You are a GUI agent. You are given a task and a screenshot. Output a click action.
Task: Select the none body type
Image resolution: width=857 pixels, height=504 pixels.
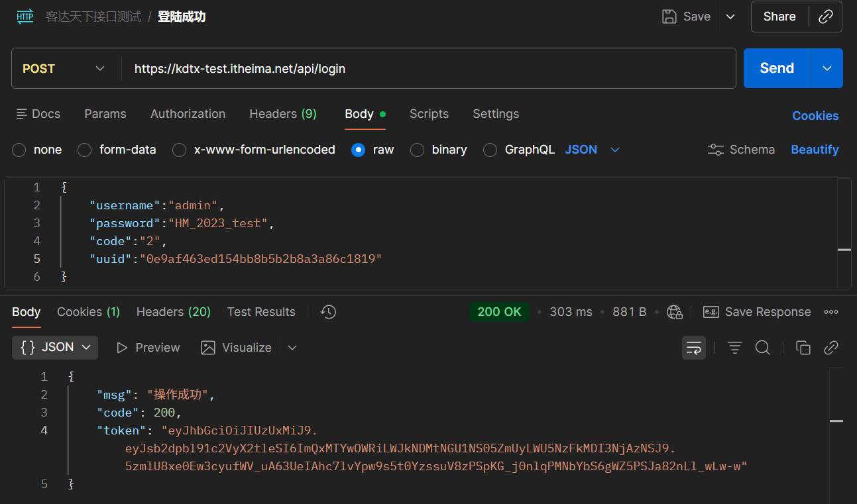pyautogui.click(x=19, y=150)
